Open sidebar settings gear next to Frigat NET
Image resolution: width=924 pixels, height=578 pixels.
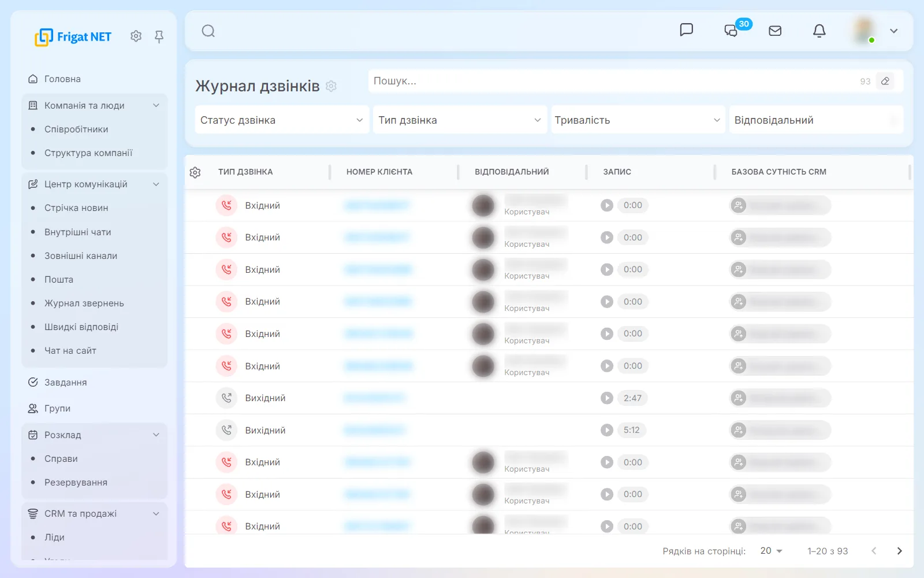[x=136, y=36]
